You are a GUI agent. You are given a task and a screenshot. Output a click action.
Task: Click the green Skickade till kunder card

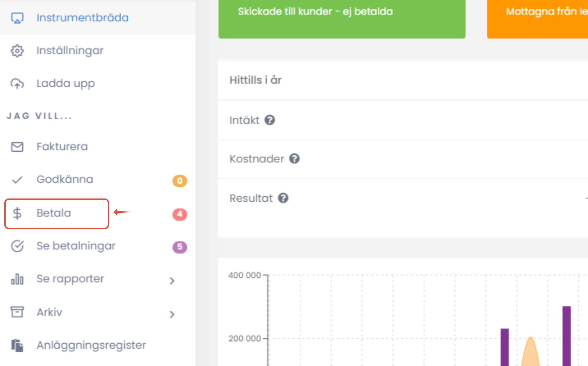pos(342,19)
